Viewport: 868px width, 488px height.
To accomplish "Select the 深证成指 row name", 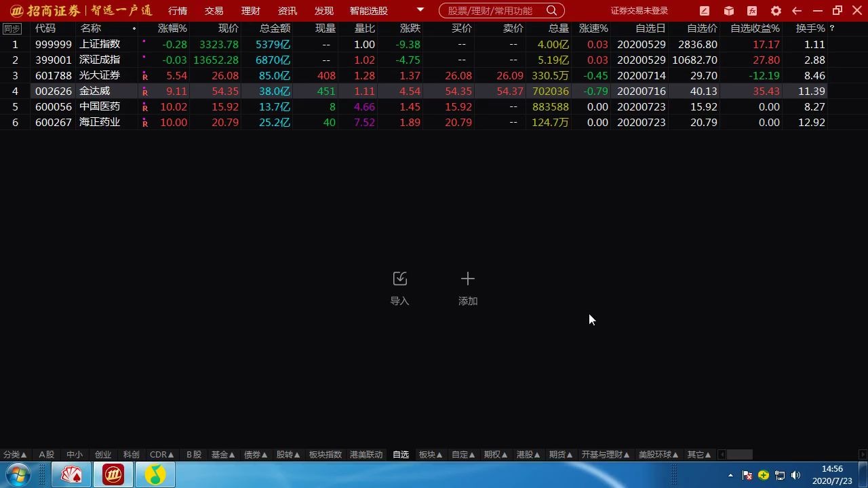I will (x=100, y=60).
